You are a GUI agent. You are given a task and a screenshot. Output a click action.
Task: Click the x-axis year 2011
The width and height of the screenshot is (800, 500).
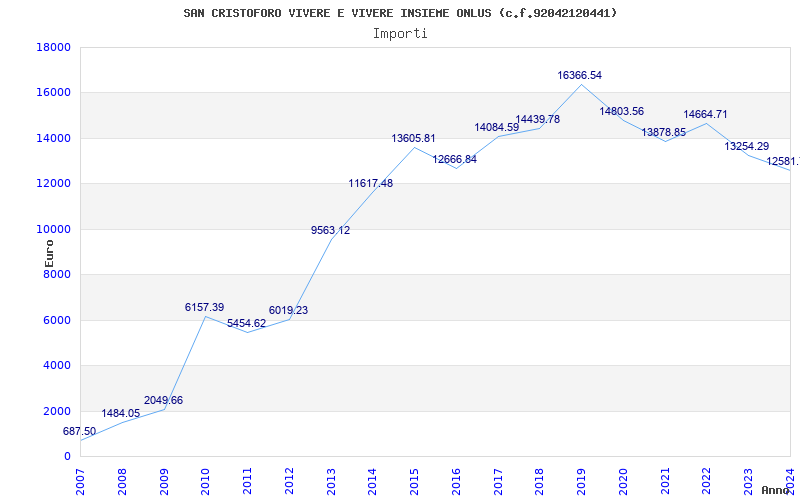(x=247, y=482)
